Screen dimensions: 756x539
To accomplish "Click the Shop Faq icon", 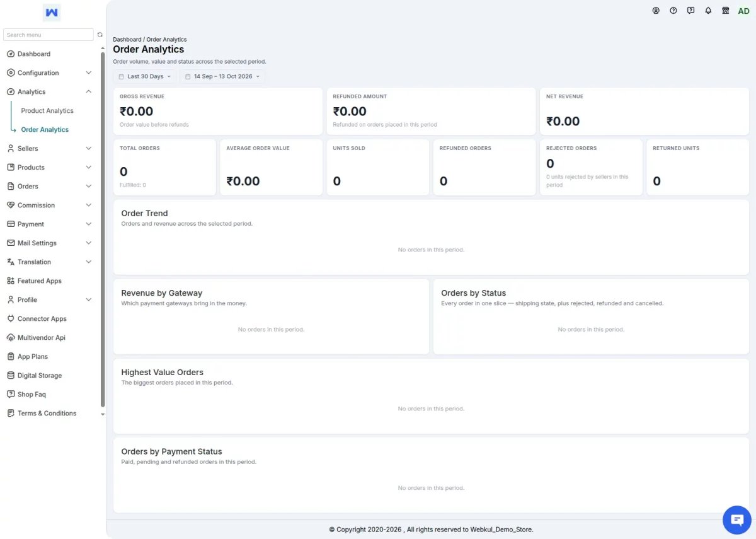I will click(x=11, y=395).
